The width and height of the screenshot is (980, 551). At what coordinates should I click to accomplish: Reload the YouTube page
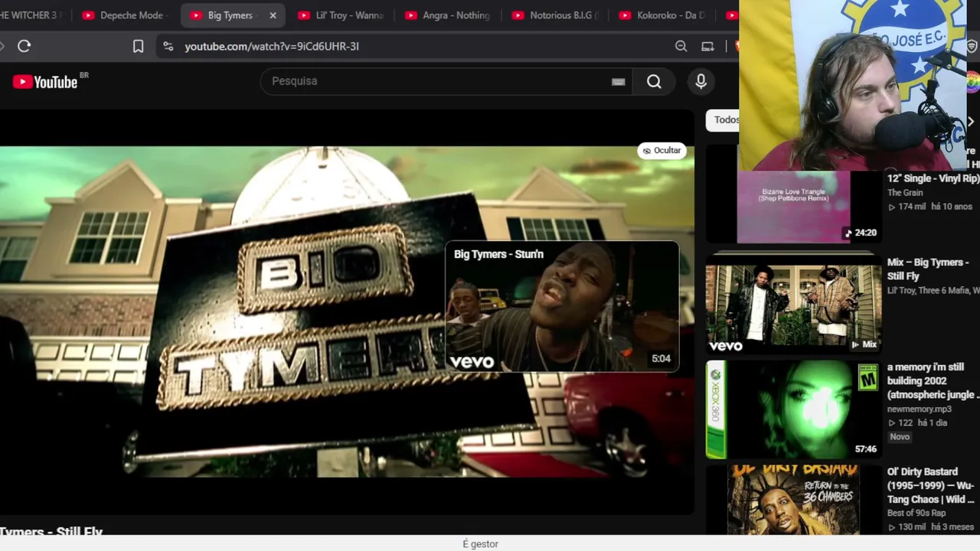coord(24,46)
